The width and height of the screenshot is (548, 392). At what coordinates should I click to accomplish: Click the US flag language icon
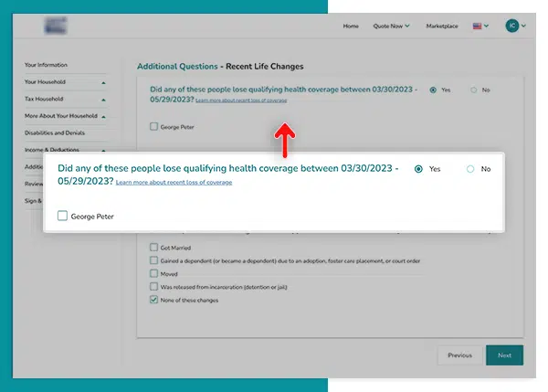[x=477, y=26]
